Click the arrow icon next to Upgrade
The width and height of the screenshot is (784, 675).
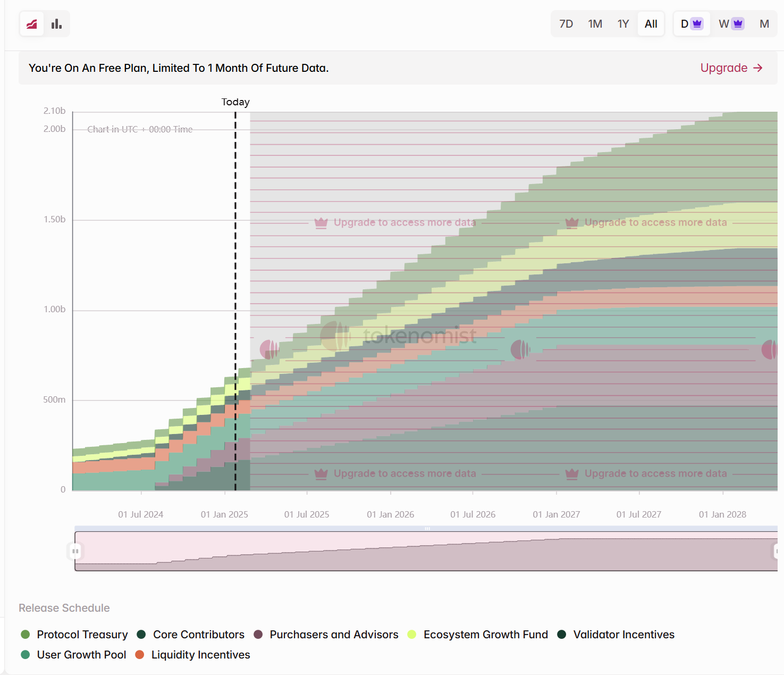[x=758, y=68]
